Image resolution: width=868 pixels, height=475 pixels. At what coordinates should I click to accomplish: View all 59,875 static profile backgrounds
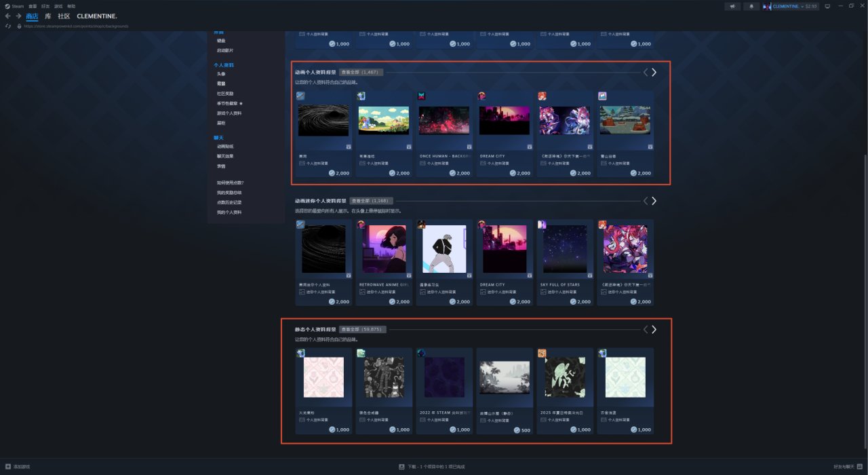pyautogui.click(x=363, y=329)
